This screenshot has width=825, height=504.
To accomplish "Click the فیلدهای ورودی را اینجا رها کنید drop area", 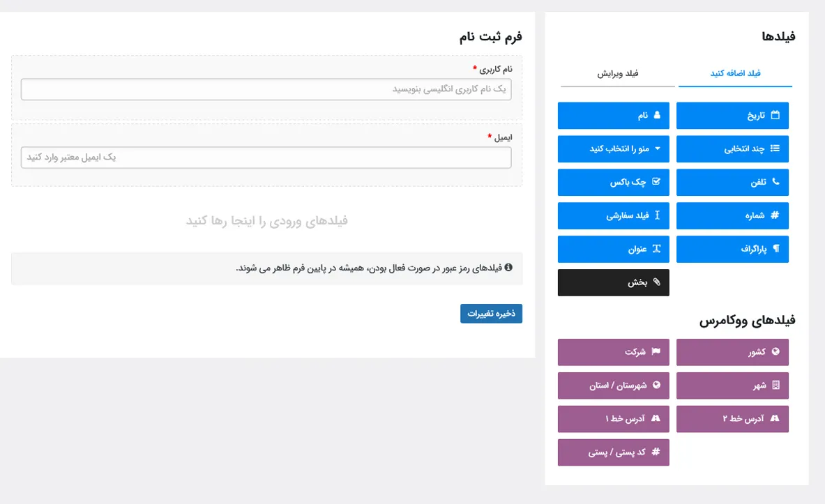I will pos(267,221).
